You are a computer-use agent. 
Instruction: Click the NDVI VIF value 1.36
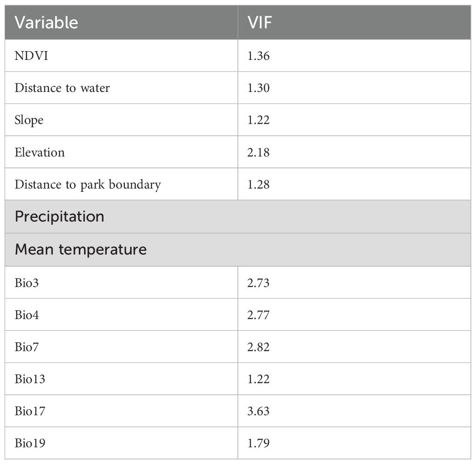pyautogui.click(x=258, y=56)
